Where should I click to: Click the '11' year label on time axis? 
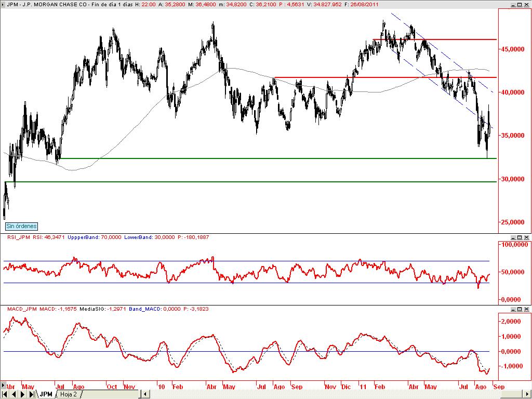click(363, 387)
